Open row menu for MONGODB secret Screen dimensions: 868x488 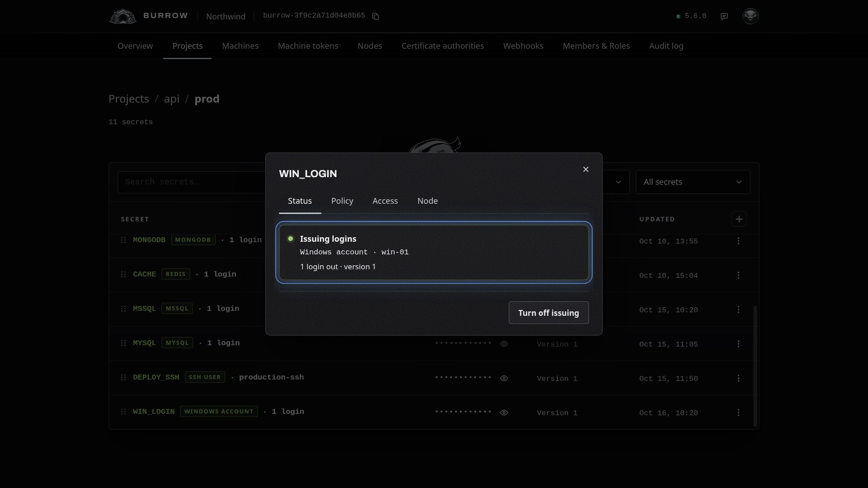[739, 241]
